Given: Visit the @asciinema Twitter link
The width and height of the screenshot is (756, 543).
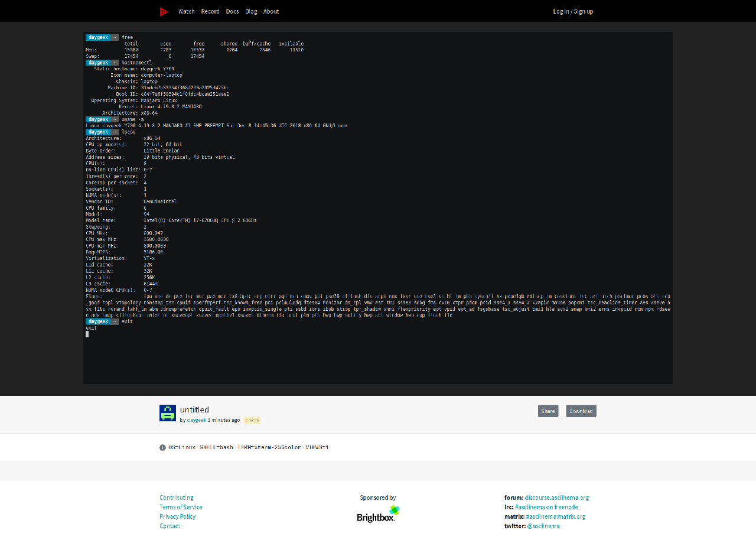Looking at the screenshot, I should coord(543,526).
